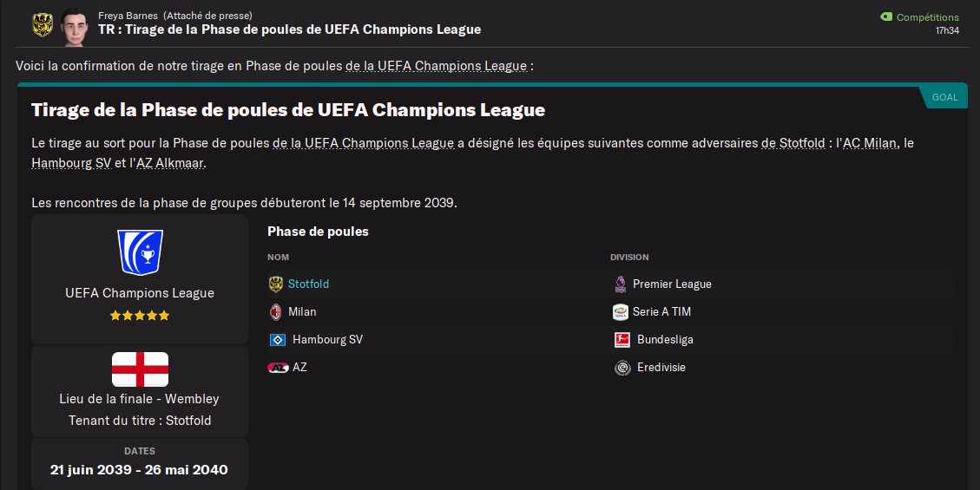The image size is (980, 490).
Task: Click the AZ club logo in table
Action: [x=278, y=368]
